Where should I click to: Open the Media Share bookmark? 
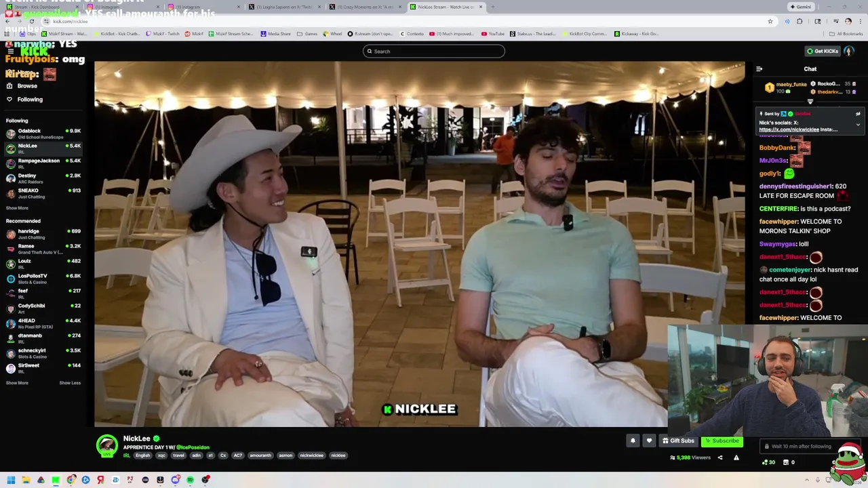275,33
